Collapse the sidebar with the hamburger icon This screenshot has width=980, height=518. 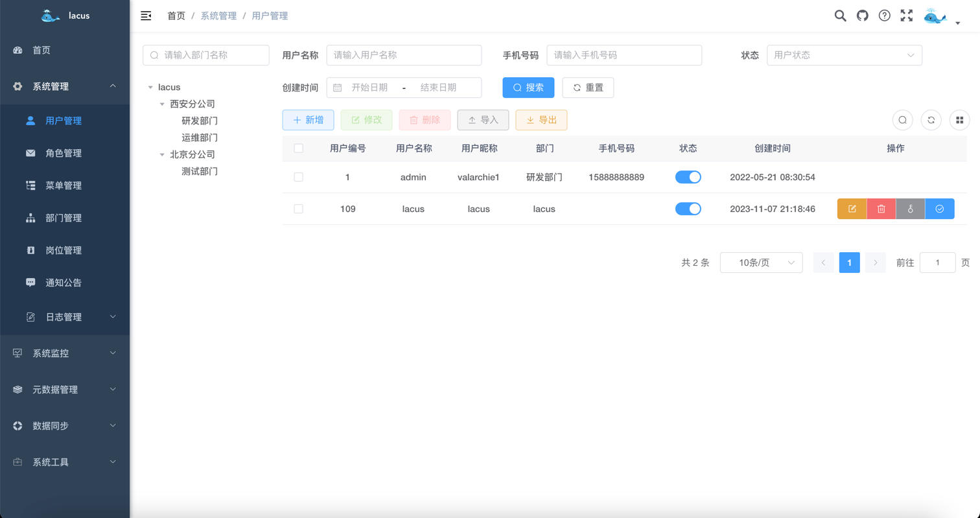click(146, 16)
